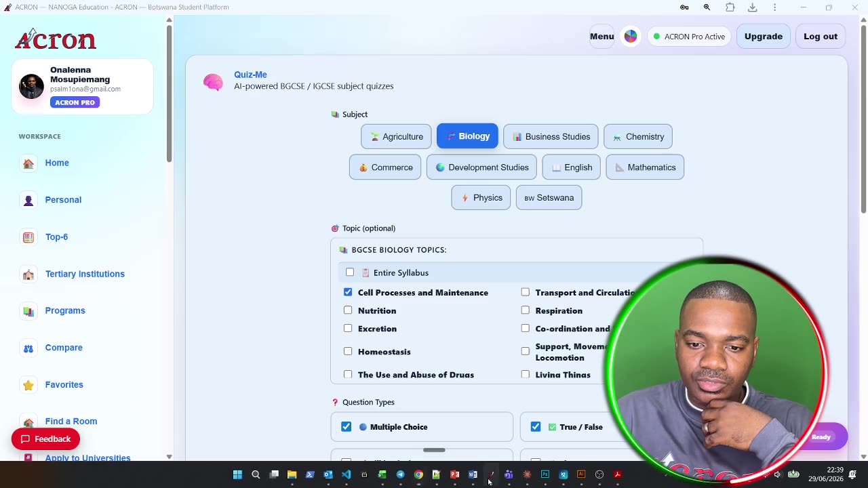Uncheck the True / False question type
This screenshot has height=488, width=868.
[536, 426]
